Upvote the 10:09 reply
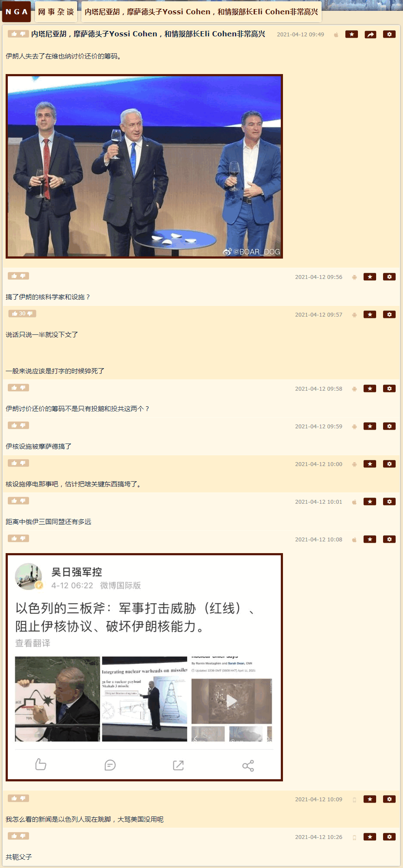Image resolution: width=403 pixels, height=868 pixels. 14,798
